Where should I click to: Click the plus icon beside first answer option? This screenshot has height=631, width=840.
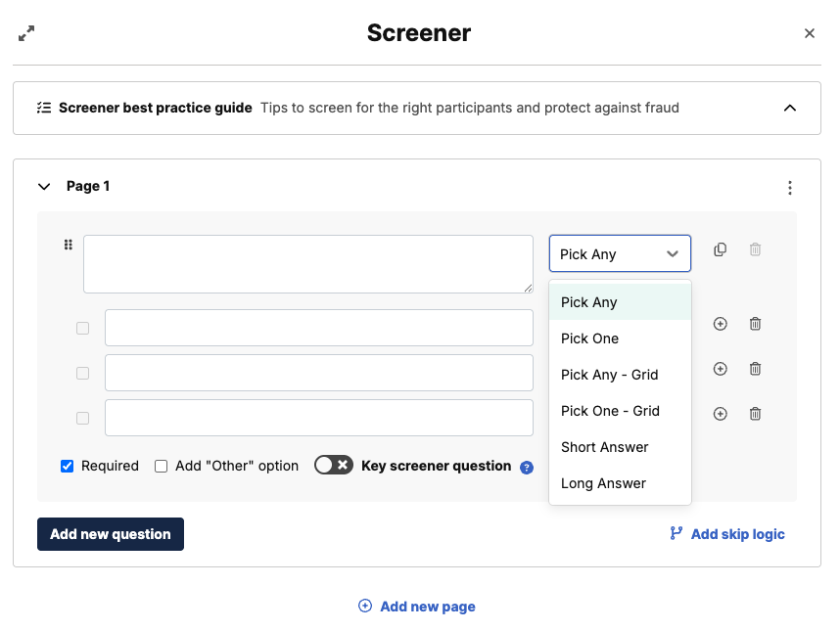click(721, 324)
